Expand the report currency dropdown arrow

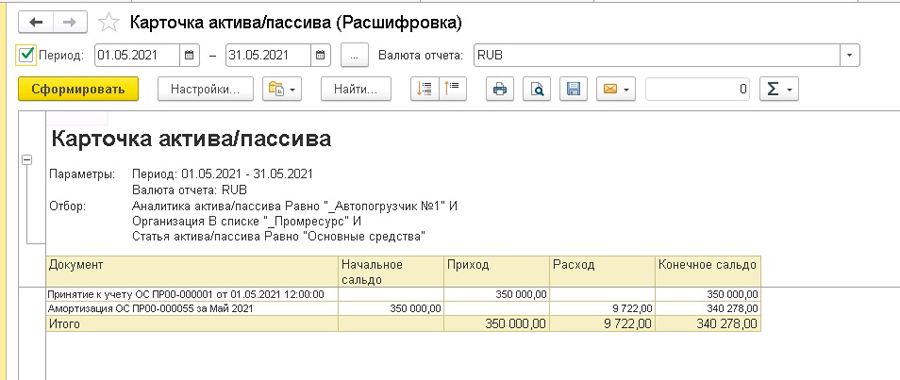pos(850,56)
